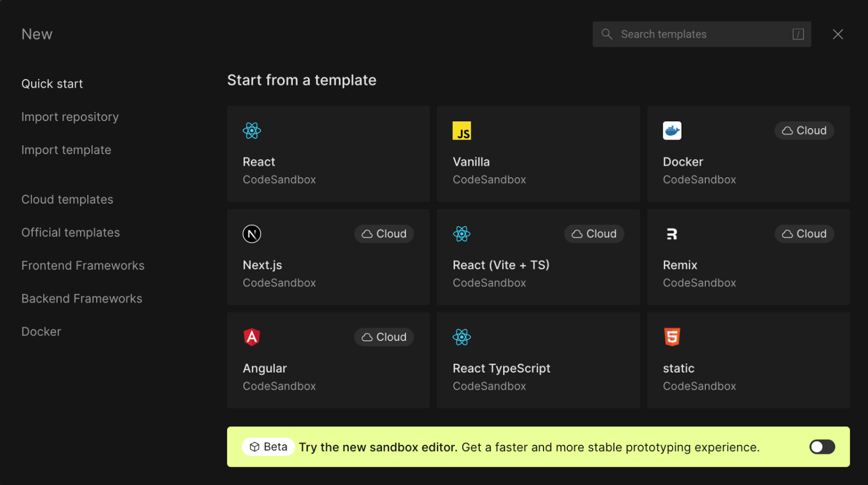Click the red Angular shield icon
The width and height of the screenshot is (868, 485).
[251, 337]
